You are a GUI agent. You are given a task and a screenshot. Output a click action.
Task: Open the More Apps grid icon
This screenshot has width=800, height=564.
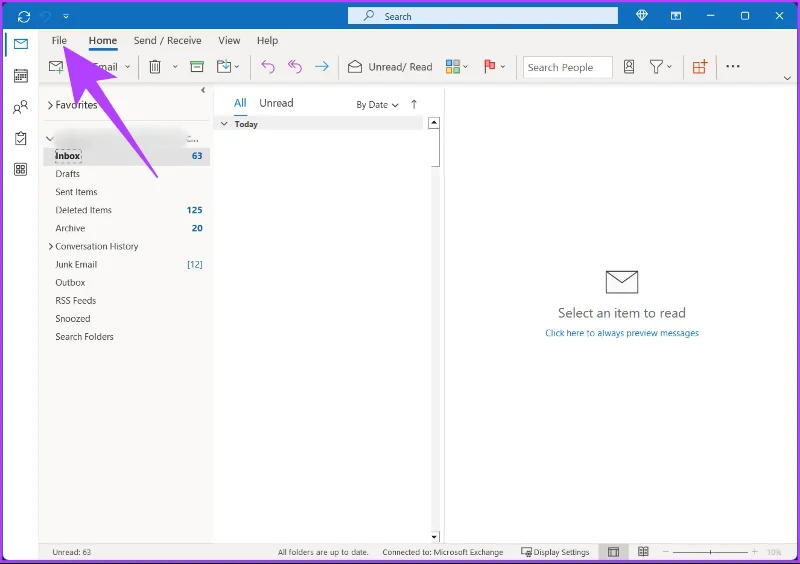pyautogui.click(x=21, y=169)
